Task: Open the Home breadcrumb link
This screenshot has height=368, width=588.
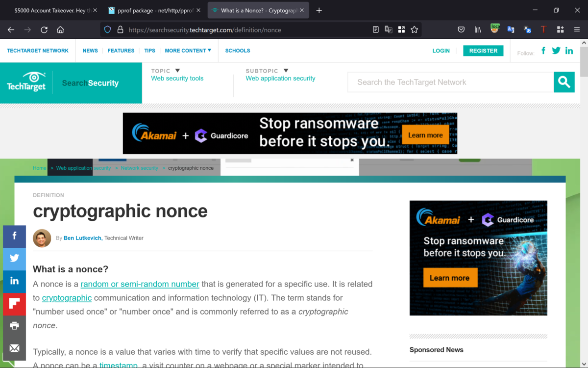Action: 39,168
